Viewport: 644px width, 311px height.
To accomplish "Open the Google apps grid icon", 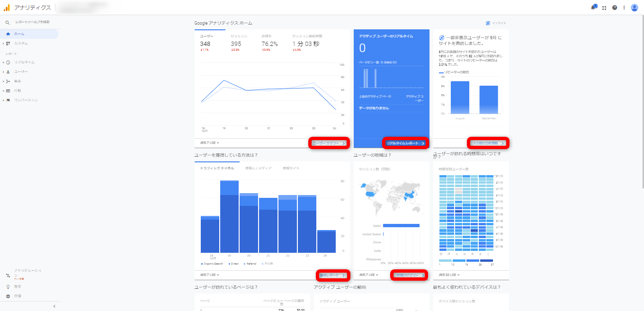I will pos(604,8).
